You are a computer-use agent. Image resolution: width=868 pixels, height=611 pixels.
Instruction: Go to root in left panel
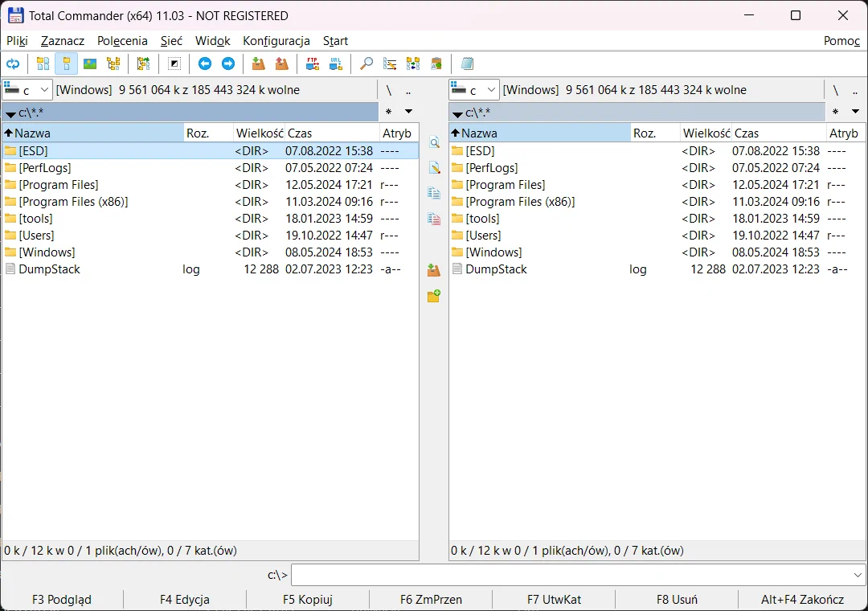click(x=389, y=90)
